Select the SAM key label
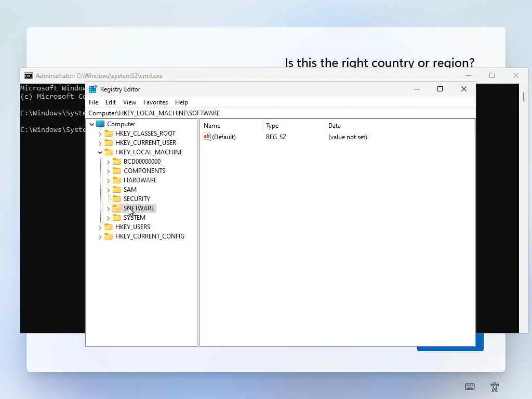The width and height of the screenshot is (532, 399). [x=130, y=189]
